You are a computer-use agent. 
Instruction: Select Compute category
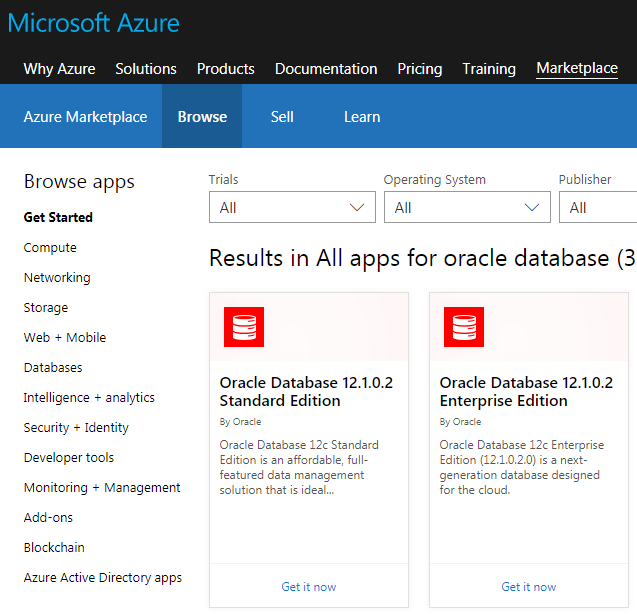point(50,247)
